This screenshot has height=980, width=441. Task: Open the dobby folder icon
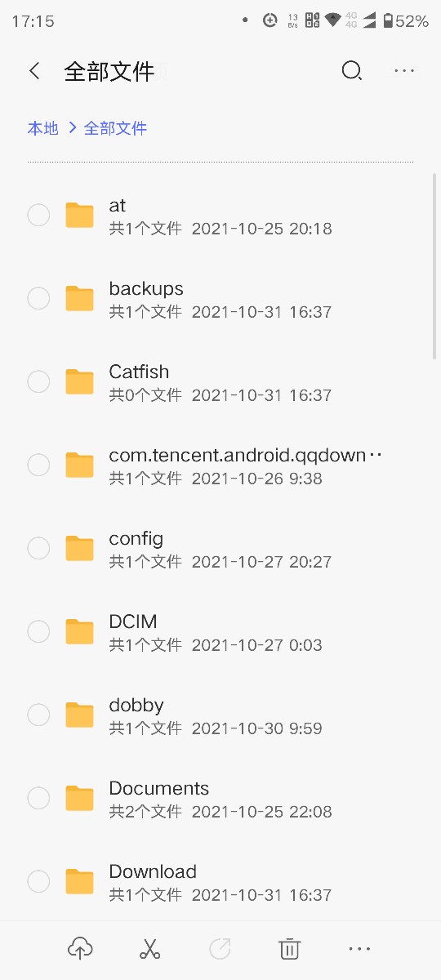[x=79, y=715]
